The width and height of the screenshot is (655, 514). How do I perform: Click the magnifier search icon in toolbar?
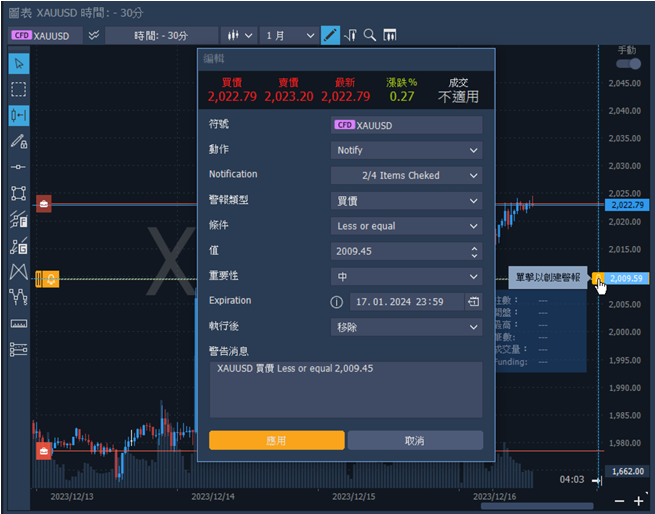370,35
